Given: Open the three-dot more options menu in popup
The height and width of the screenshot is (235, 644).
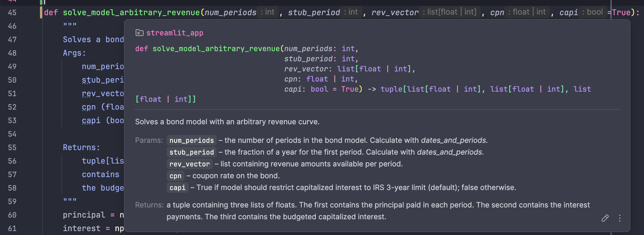Looking at the screenshot, I should [620, 218].
